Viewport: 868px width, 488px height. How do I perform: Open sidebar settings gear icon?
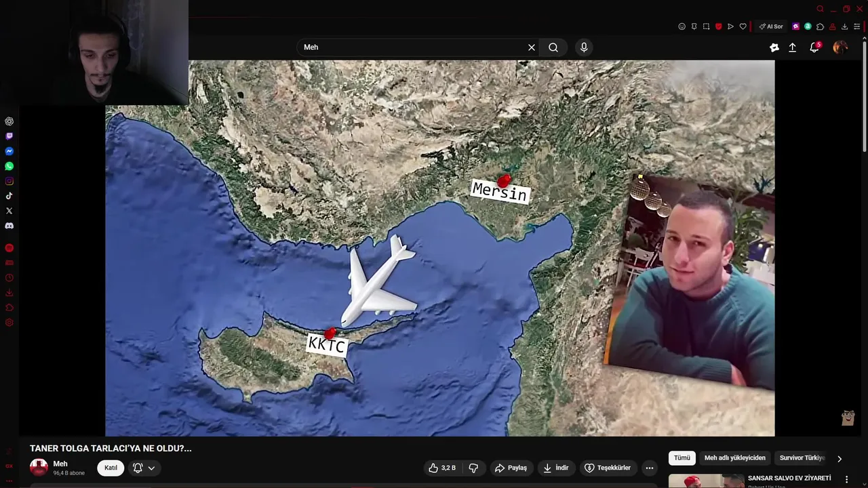pos(9,323)
